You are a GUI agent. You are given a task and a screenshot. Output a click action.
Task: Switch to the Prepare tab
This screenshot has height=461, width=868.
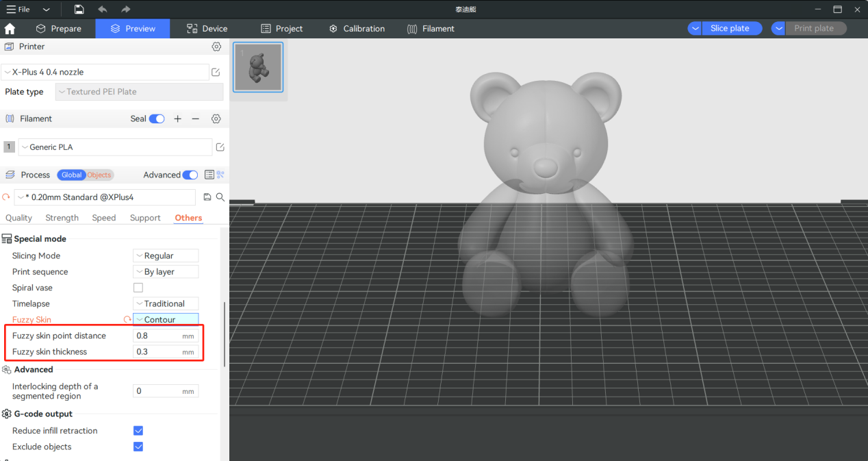click(58, 29)
